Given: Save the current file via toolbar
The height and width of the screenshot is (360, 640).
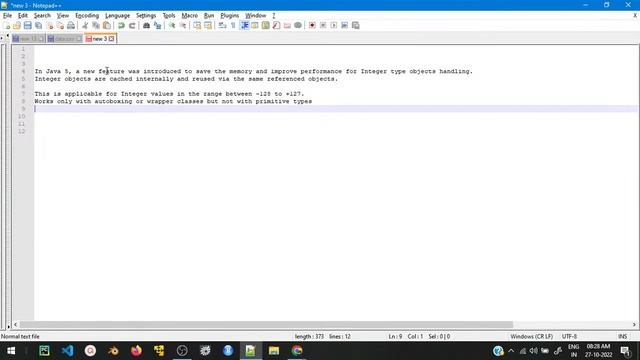Looking at the screenshot, I should 28,25.
